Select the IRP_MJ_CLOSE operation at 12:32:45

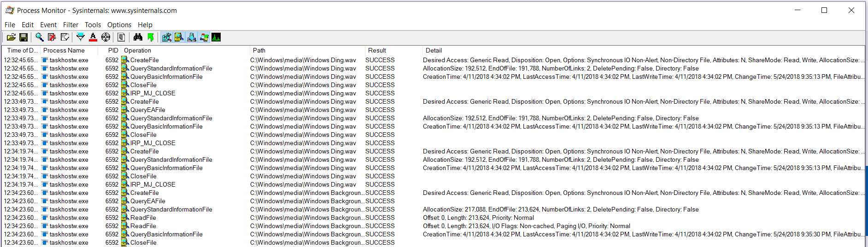pos(152,93)
